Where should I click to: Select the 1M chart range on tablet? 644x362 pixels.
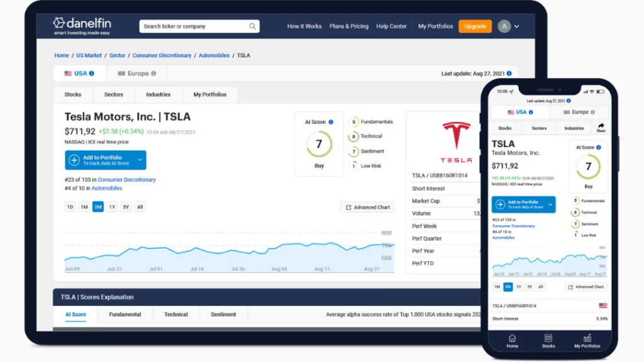(x=84, y=207)
